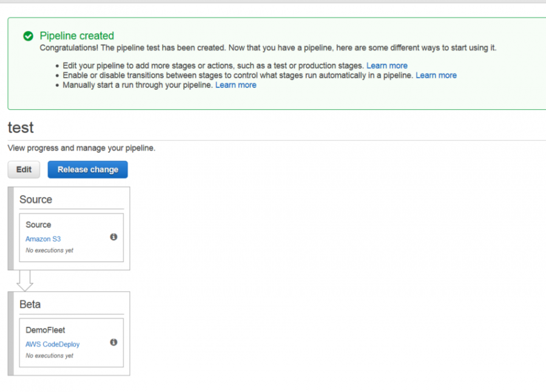Follow Learn more about manually starting a run
This screenshot has width=546, height=392.
coord(236,85)
